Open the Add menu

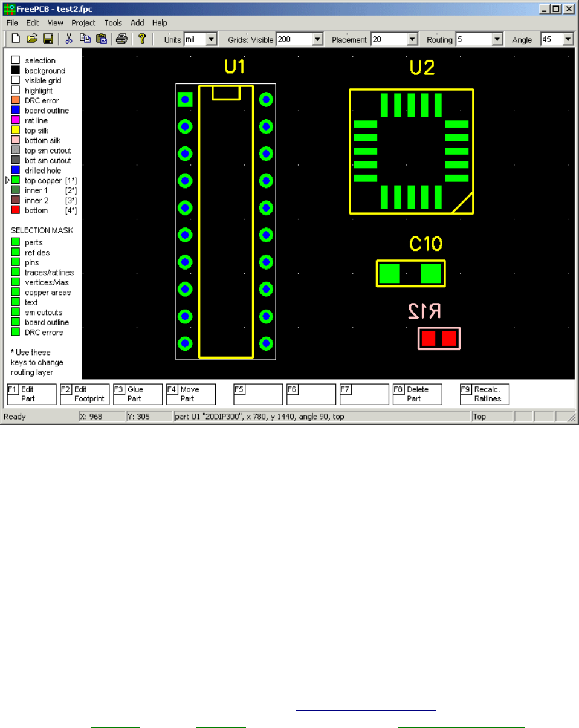pyautogui.click(x=137, y=23)
